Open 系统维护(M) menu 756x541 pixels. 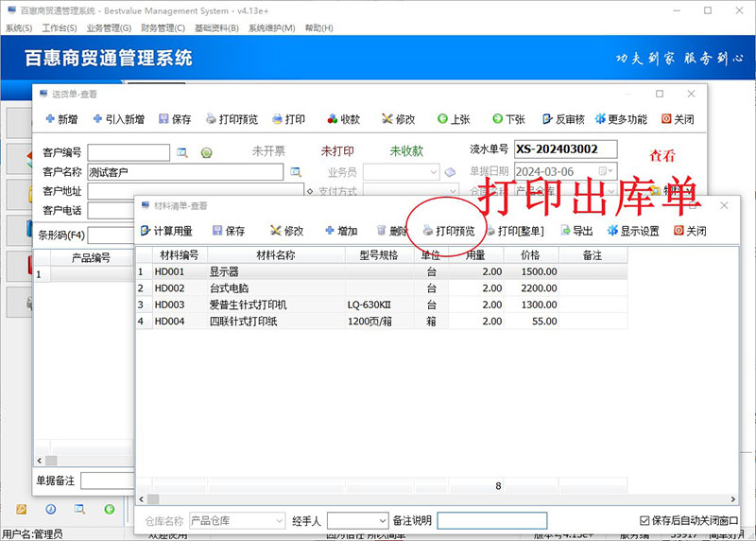(x=270, y=27)
